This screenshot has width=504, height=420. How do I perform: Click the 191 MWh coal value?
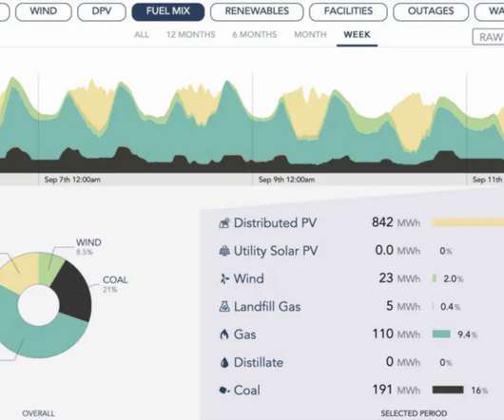(x=397, y=390)
